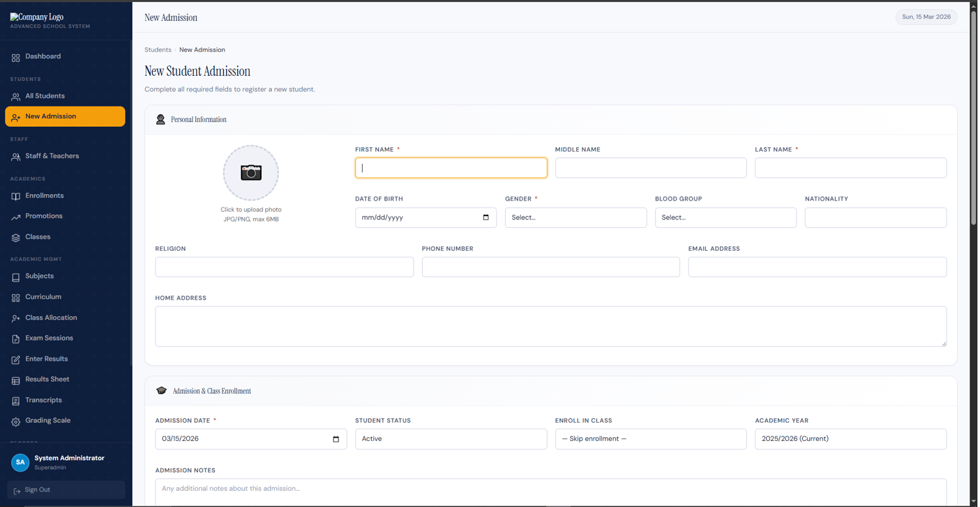
Task: Click the Religion input field
Action: [x=284, y=267]
